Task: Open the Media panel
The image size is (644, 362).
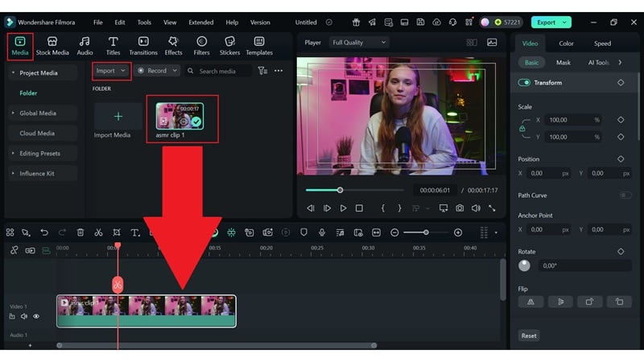Action: (19, 46)
